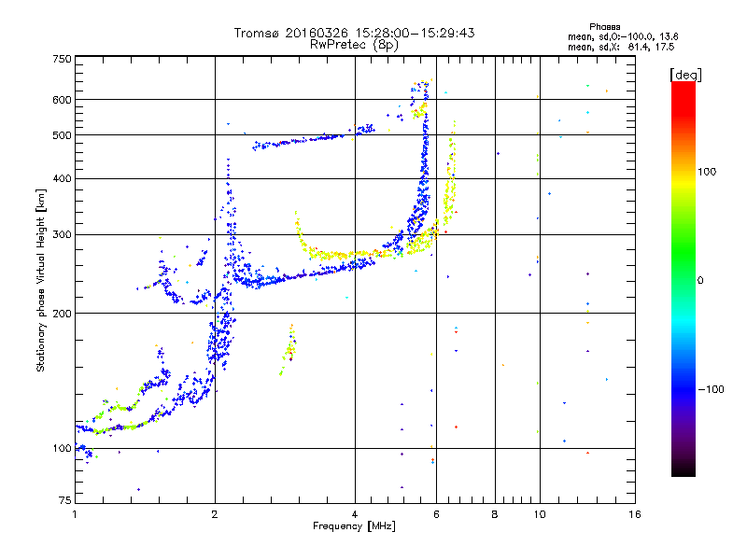Click the colorbar '-100' tick label
747x560 pixels.
711,389
